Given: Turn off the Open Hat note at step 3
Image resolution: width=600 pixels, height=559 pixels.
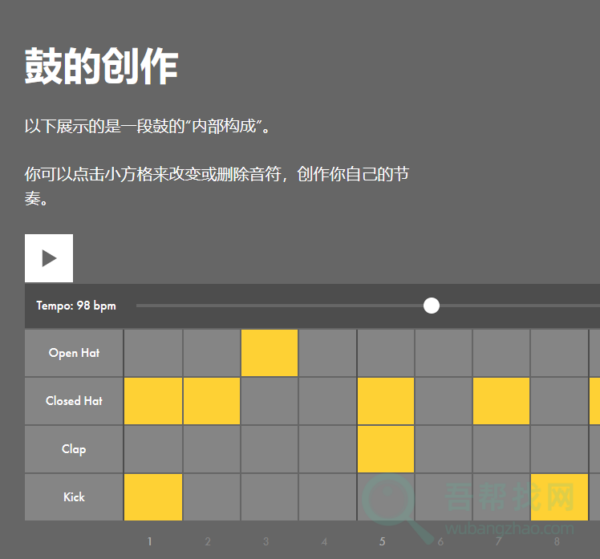Looking at the screenshot, I should 270,353.
